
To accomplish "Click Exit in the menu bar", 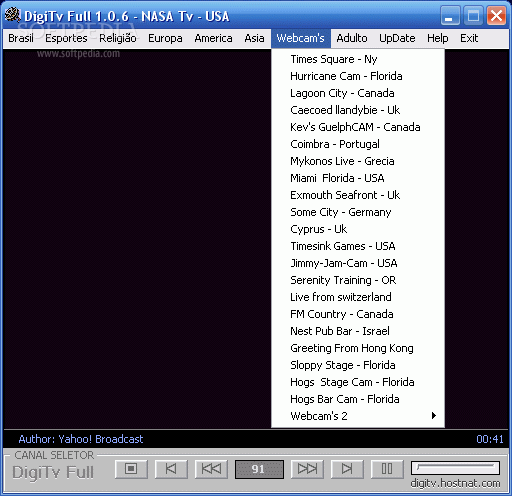I will coord(469,38).
